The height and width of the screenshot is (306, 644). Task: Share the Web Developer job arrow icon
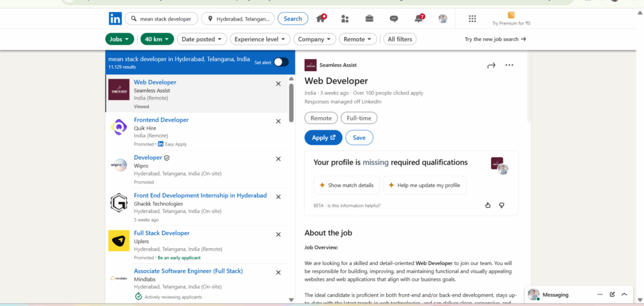pos(491,65)
